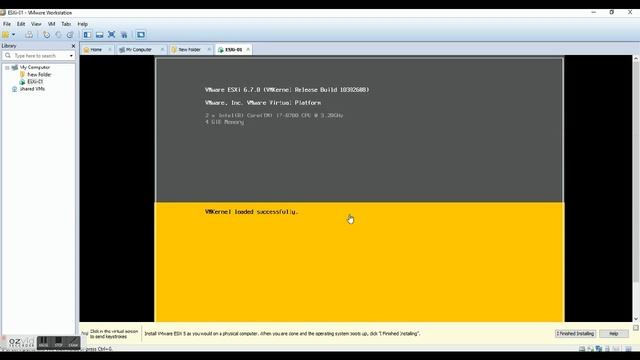Toggle the show library toolbar icon
The height and width of the screenshot is (360, 640).
pyautogui.click(x=87, y=35)
